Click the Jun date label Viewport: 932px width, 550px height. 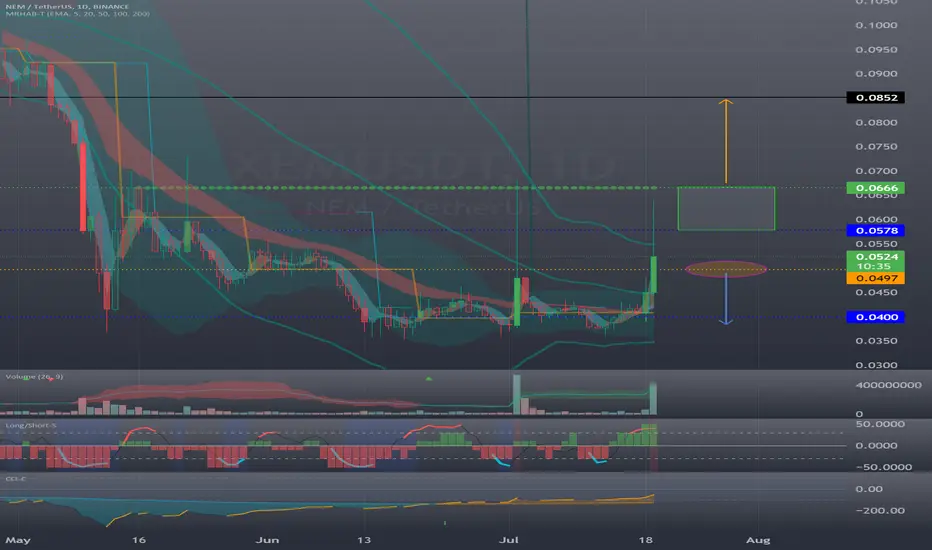[267, 540]
